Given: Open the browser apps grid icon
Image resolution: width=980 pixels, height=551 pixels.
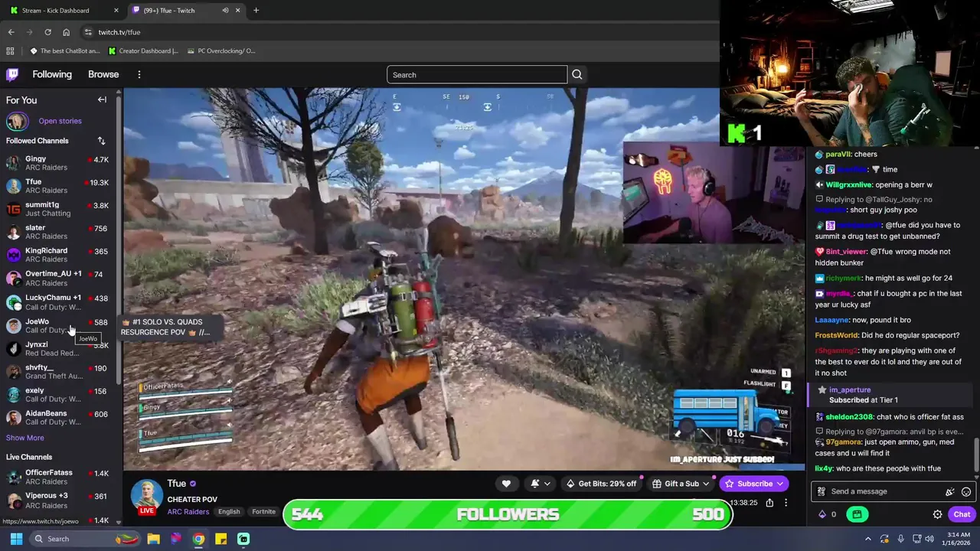Looking at the screenshot, I should 10,51.
